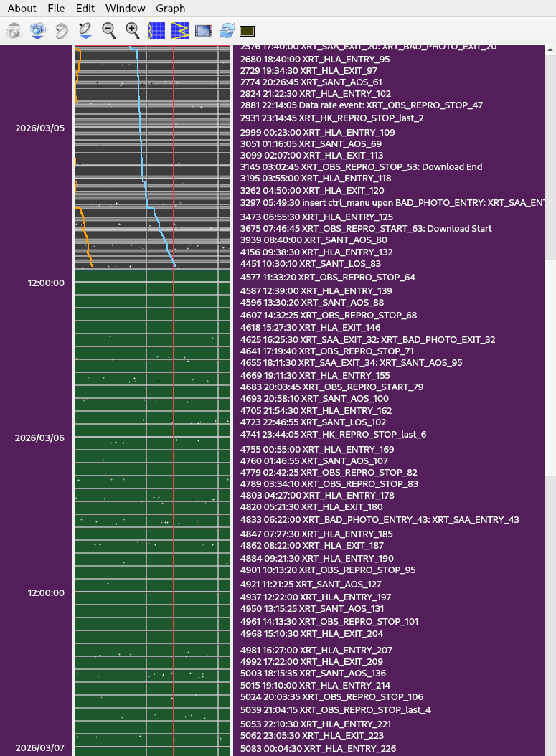Click the first blue grid graph icon
The height and width of the screenshot is (756, 556).
click(156, 31)
